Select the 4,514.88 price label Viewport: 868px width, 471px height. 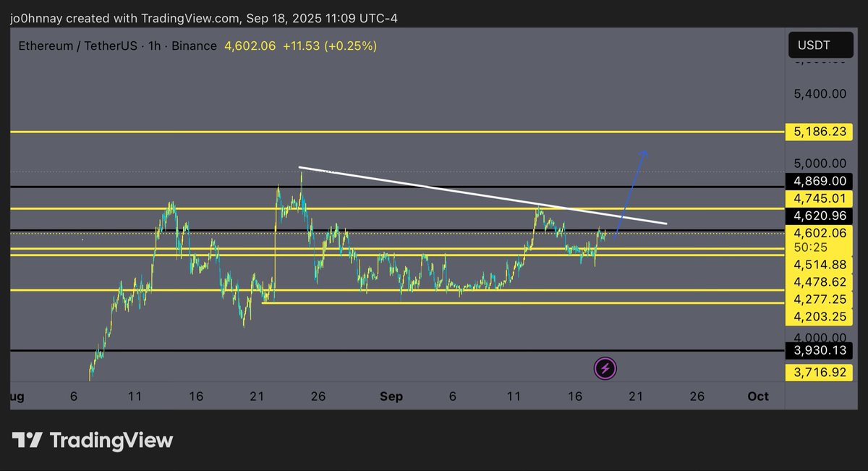pyautogui.click(x=820, y=265)
